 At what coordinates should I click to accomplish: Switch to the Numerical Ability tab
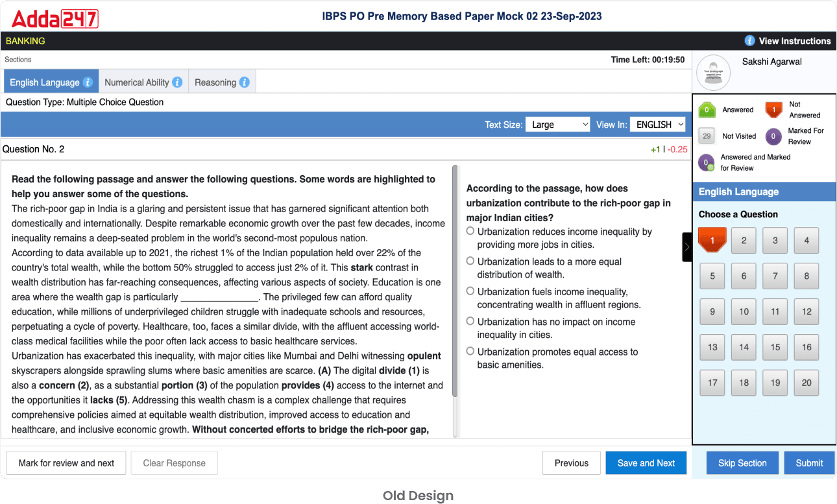pyautogui.click(x=136, y=82)
